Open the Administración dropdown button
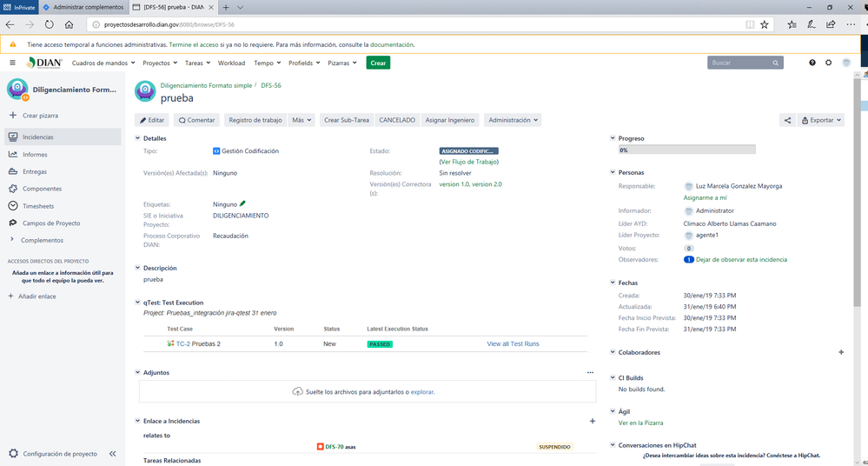Viewport: 868px width, 466px height. (513, 120)
